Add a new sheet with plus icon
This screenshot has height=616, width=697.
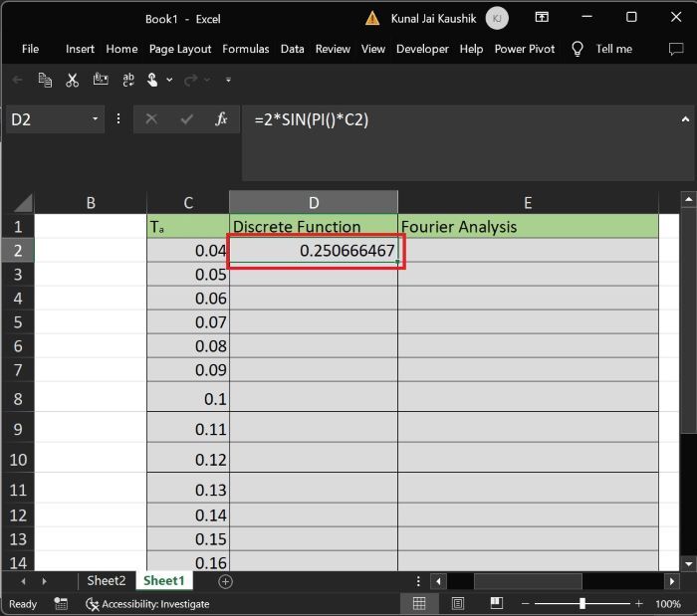click(225, 580)
